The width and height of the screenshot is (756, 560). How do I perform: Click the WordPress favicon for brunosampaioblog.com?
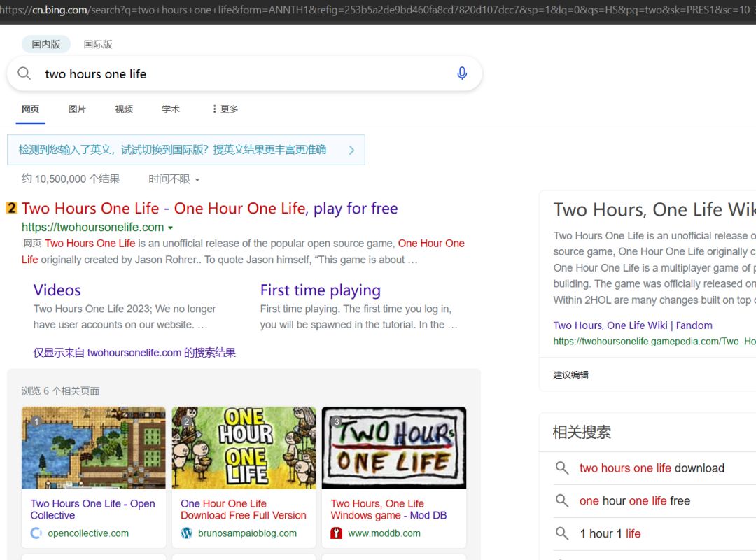point(186,533)
